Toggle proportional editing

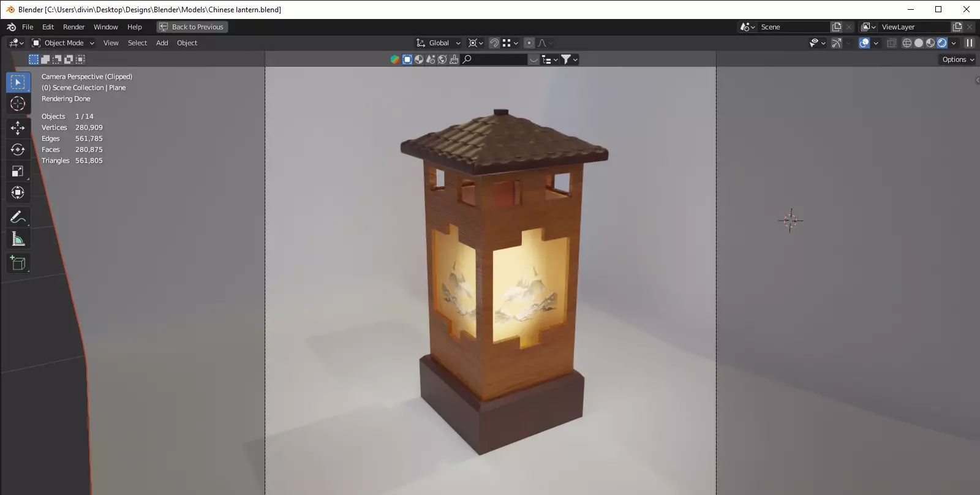coord(529,43)
